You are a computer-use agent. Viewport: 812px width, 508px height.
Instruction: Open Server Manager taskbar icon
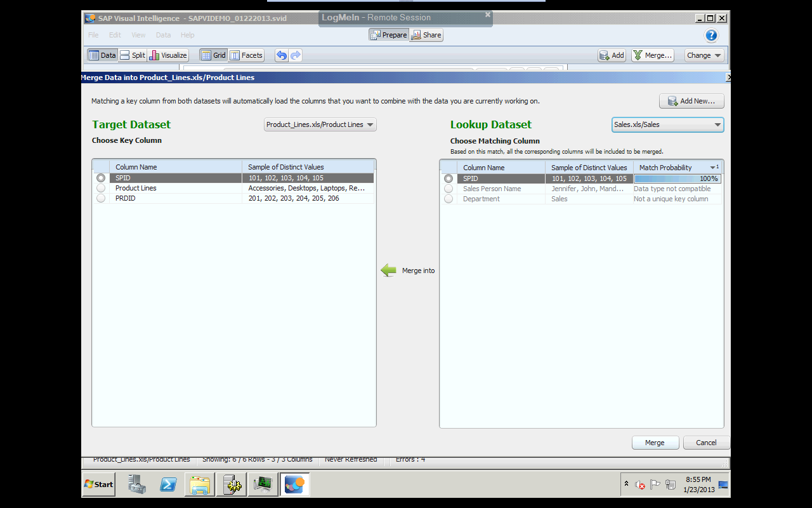tap(137, 485)
